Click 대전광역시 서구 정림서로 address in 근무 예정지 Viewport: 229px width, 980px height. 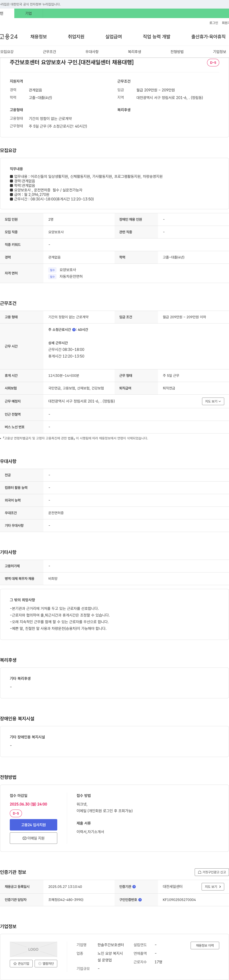pyautogui.click(x=82, y=401)
